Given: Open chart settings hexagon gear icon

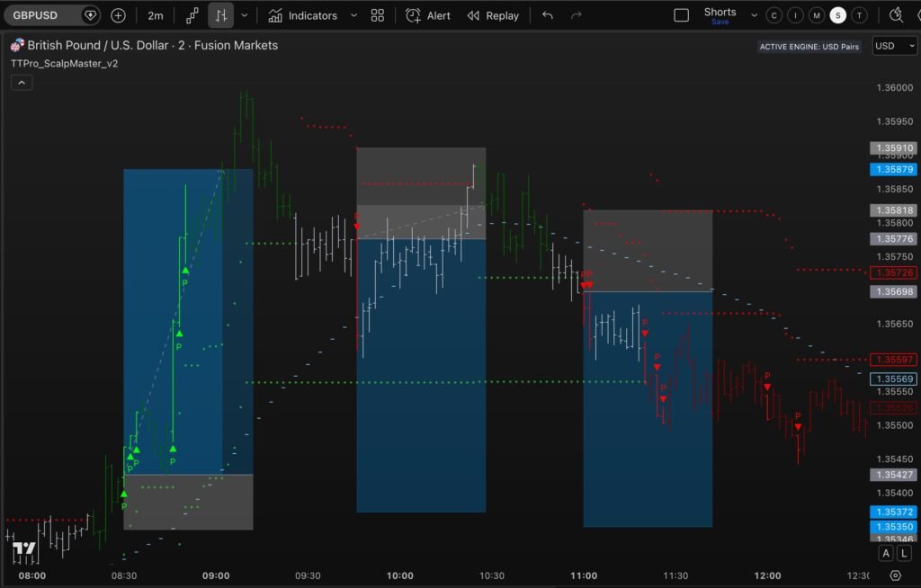Looking at the screenshot, I should [x=895, y=575].
